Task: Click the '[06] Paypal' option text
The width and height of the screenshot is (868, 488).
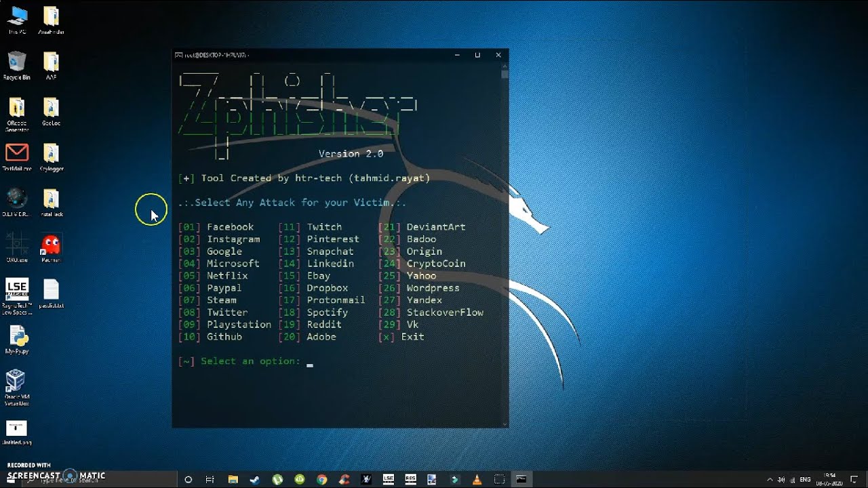Action: point(210,288)
